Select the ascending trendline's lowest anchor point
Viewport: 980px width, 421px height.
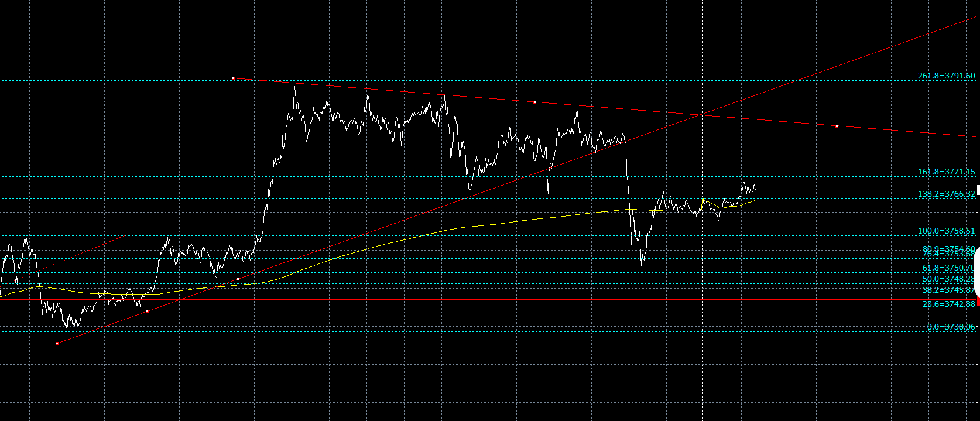click(x=57, y=343)
